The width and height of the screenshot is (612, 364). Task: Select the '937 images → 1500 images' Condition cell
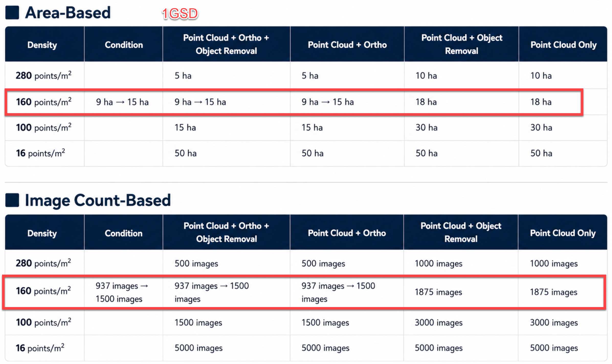pos(122,292)
